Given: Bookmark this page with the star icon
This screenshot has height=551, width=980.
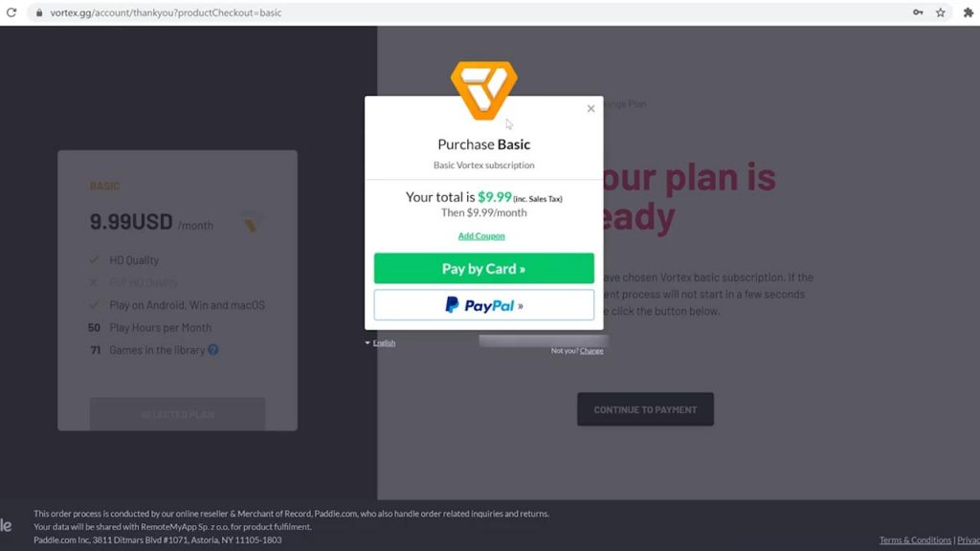Looking at the screenshot, I should coord(941,12).
